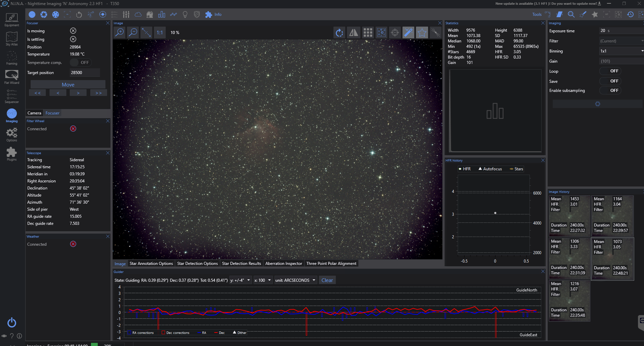Viewport: 644px width, 346px height.
Task: Open the Plugins sidebar section
Action: click(x=11, y=154)
